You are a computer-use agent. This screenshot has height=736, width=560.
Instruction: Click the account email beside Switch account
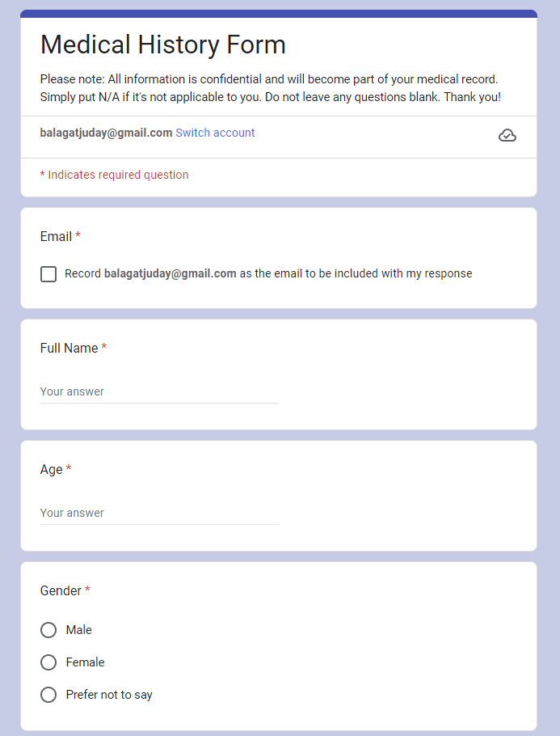tap(106, 133)
